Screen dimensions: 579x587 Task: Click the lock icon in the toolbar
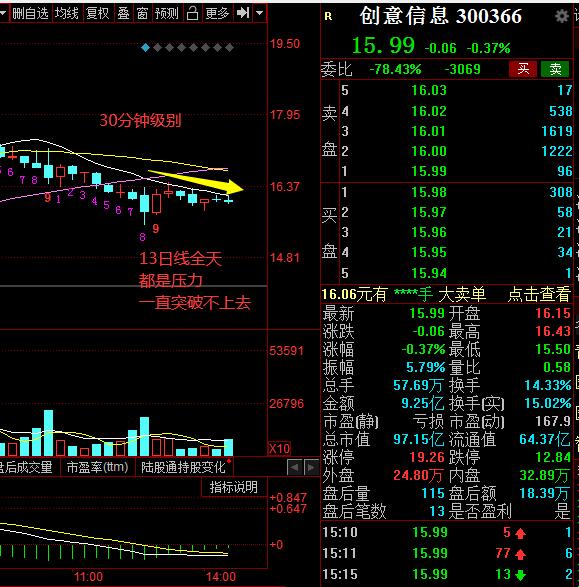point(192,13)
